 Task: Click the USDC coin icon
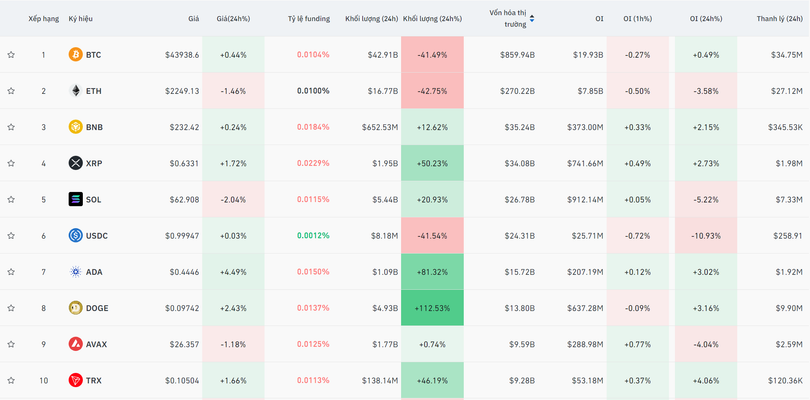click(75, 236)
